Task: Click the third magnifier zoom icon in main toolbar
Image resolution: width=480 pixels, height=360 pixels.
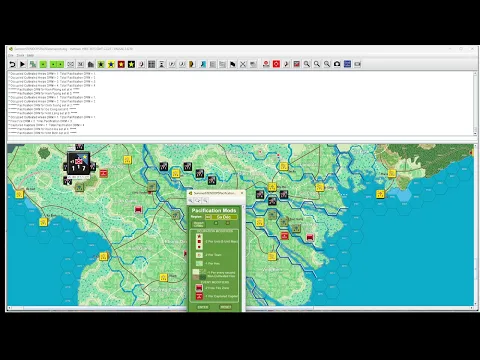Action: 327,64
